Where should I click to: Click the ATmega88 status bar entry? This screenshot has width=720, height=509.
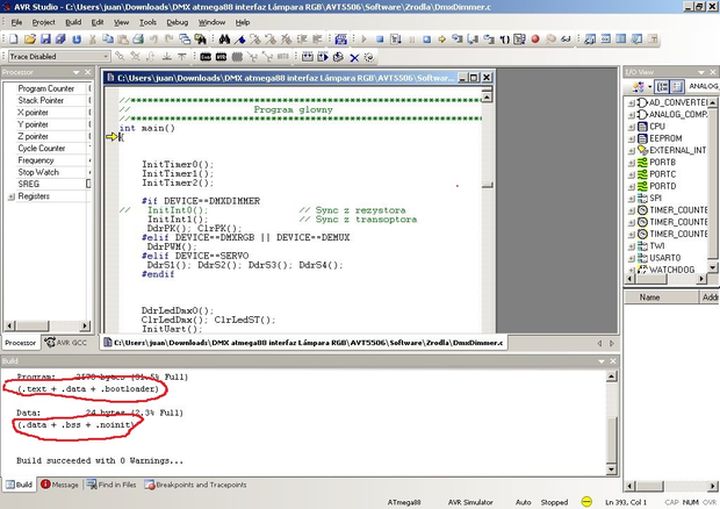click(x=404, y=502)
